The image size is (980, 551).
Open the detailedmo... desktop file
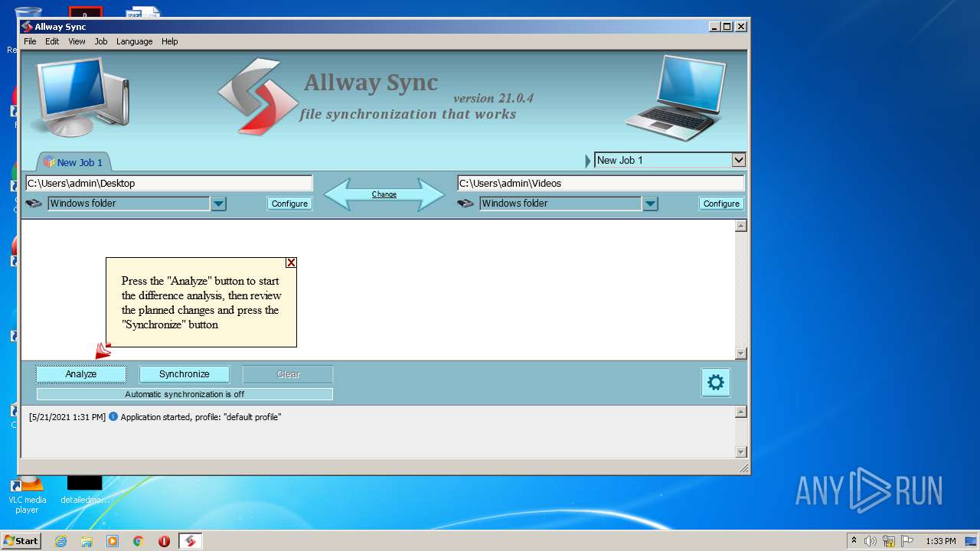(84, 490)
